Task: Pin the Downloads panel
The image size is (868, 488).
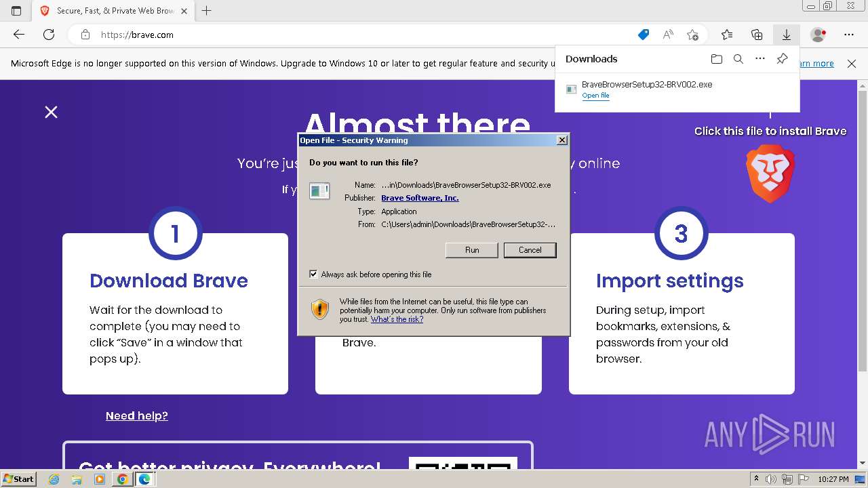Action: 782,59
